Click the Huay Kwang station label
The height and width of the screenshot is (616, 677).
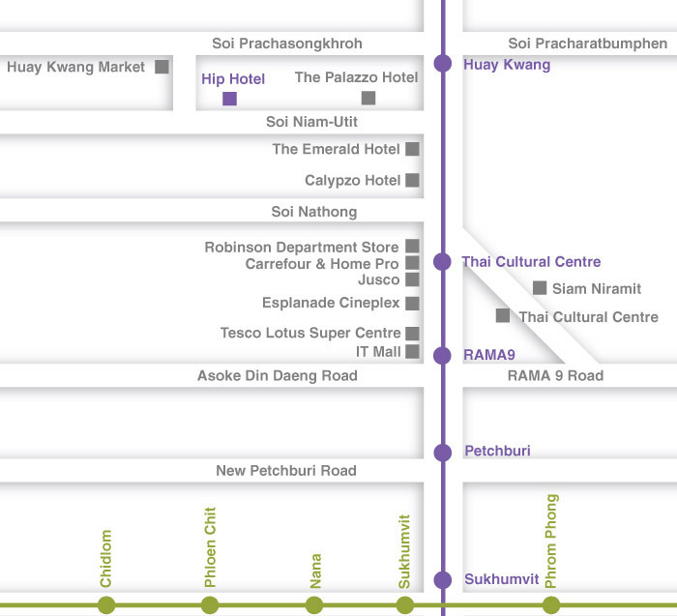pos(507,65)
